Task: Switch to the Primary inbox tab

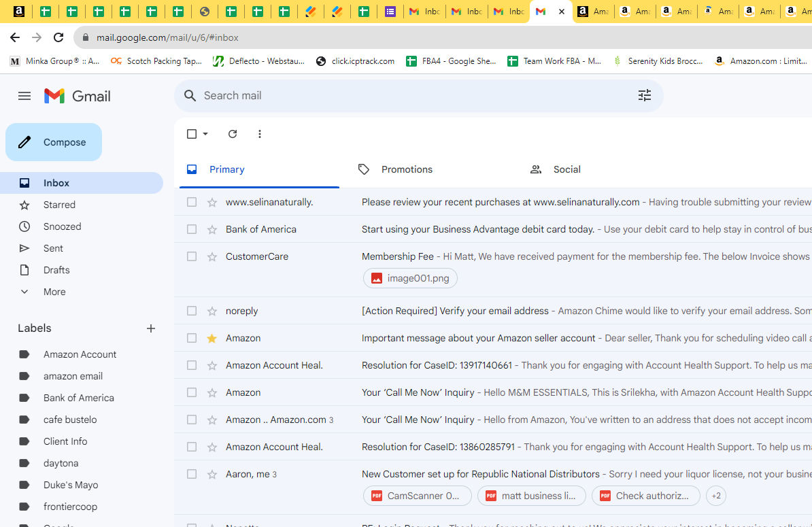Action: click(x=260, y=169)
